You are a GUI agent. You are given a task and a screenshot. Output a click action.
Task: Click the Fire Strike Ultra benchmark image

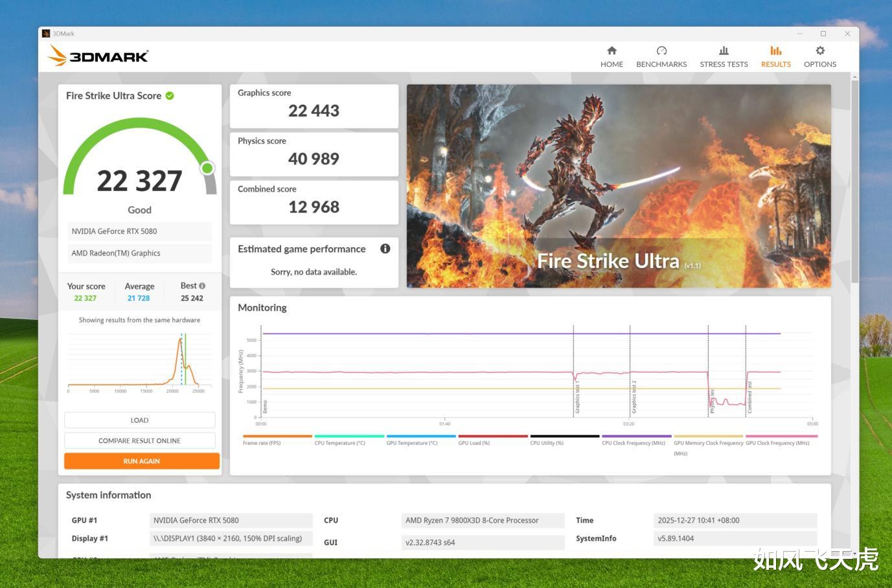[619, 186]
